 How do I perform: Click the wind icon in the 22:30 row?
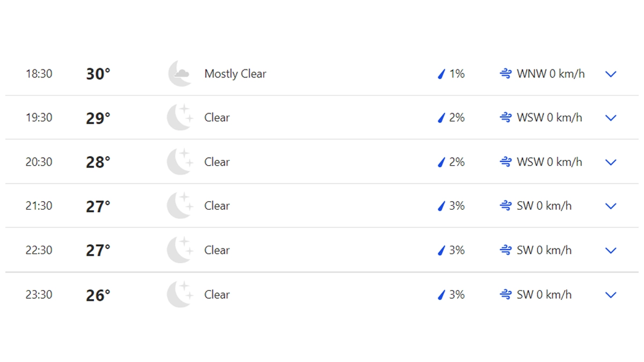point(506,250)
